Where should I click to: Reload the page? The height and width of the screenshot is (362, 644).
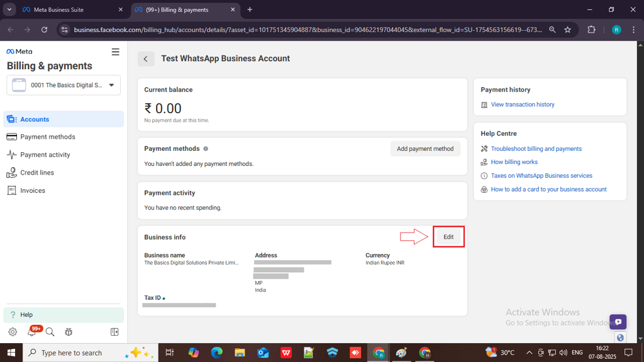[45, 30]
